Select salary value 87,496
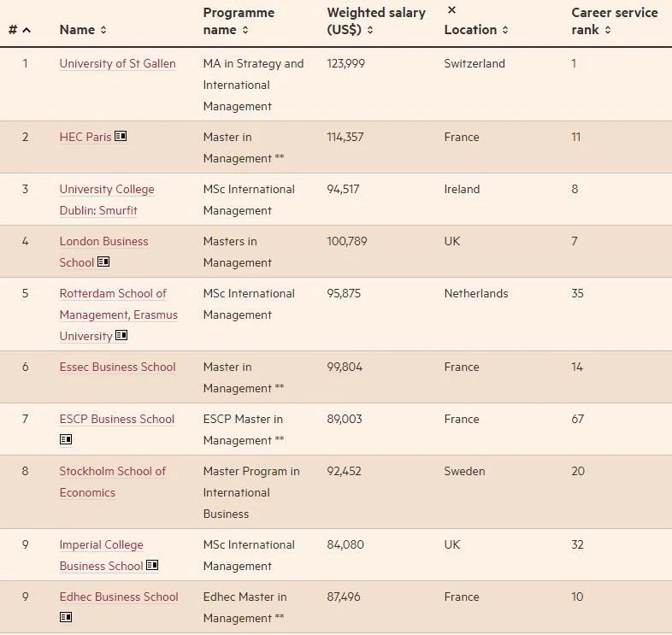Screen dimensions: 672x635 [344, 597]
